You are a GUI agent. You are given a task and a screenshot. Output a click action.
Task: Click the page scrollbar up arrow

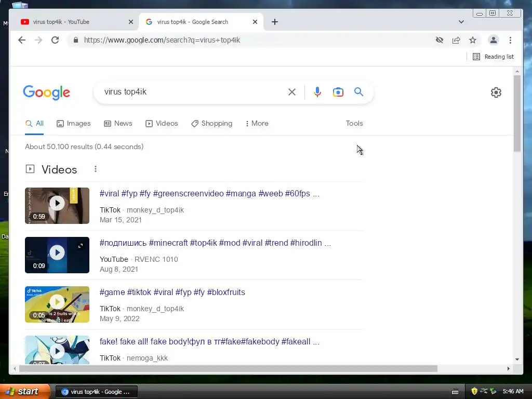[517, 71]
